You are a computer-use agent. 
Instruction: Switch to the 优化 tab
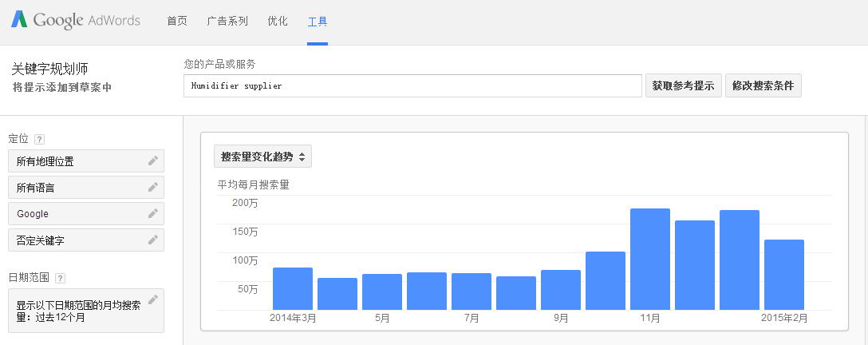click(x=278, y=22)
